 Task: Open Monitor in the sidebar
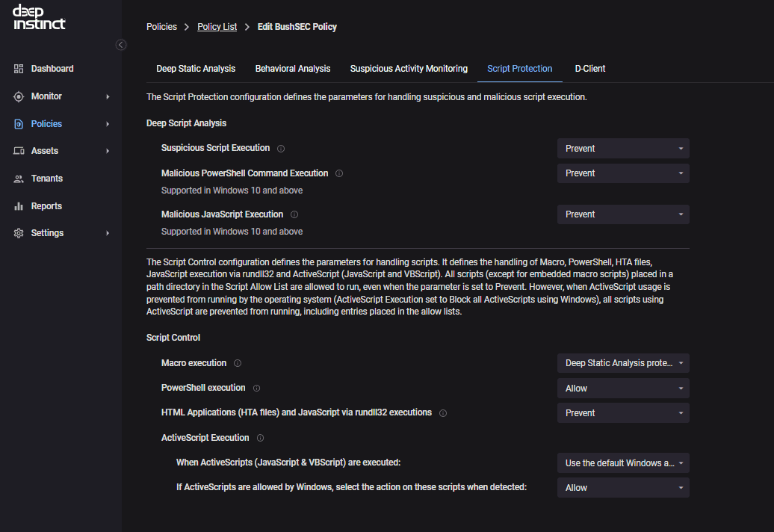point(46,96)
